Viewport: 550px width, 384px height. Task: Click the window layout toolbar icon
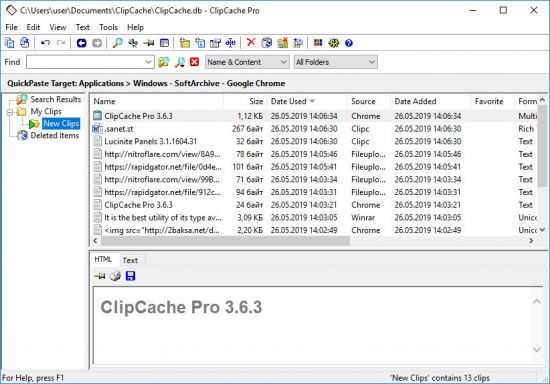pos(164,43)
